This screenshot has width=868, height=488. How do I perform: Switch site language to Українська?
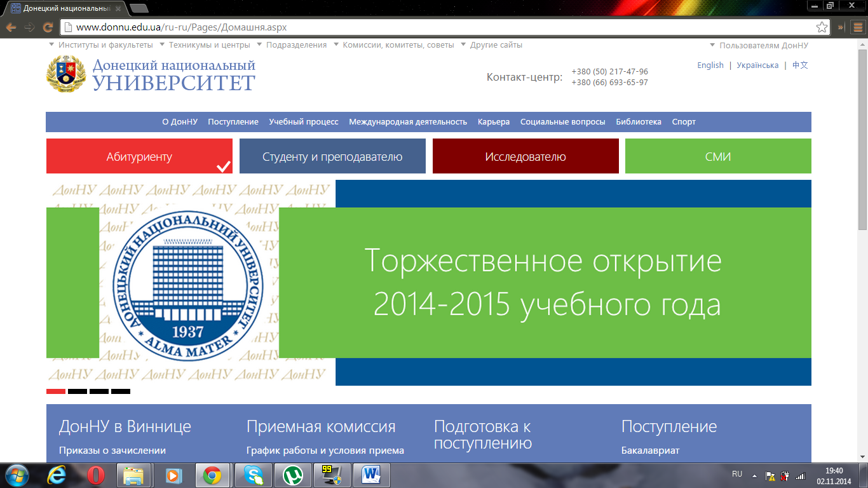coord(757,65)
